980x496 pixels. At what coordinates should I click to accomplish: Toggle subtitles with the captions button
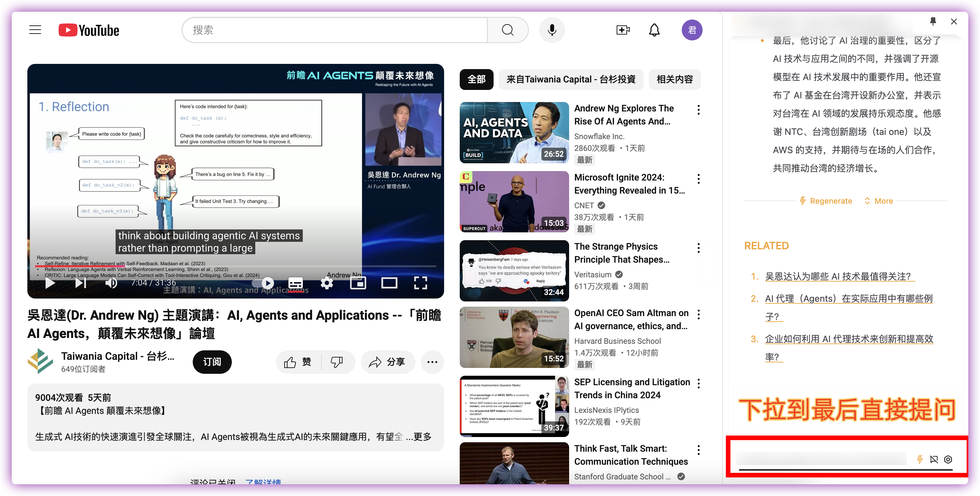[295, 283]
